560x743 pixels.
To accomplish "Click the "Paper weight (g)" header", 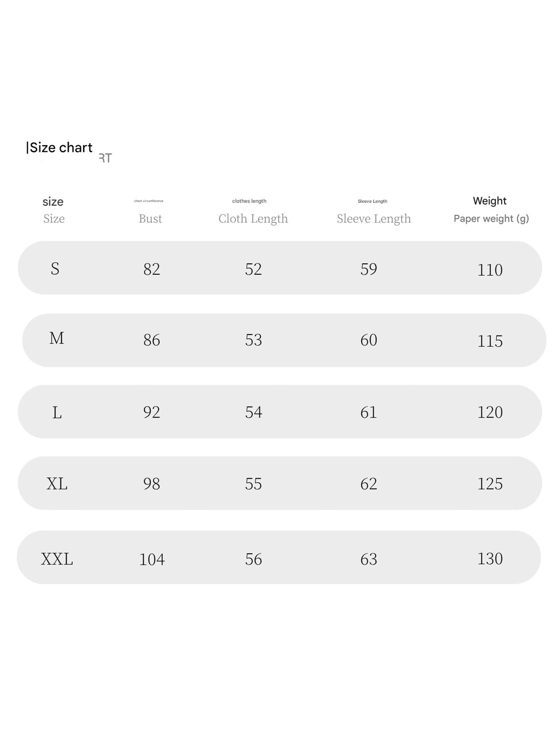I will pyautogui.click(x=491, y=218).
